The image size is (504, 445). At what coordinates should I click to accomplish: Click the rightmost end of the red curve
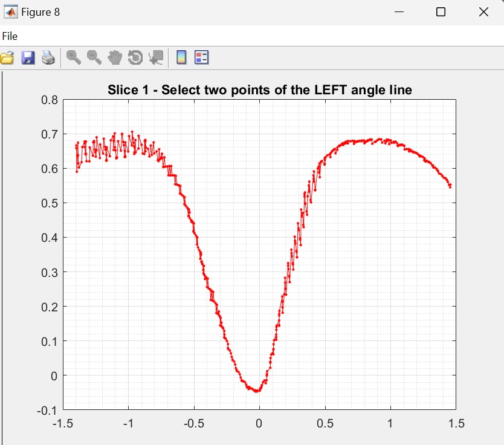point(450,186)
